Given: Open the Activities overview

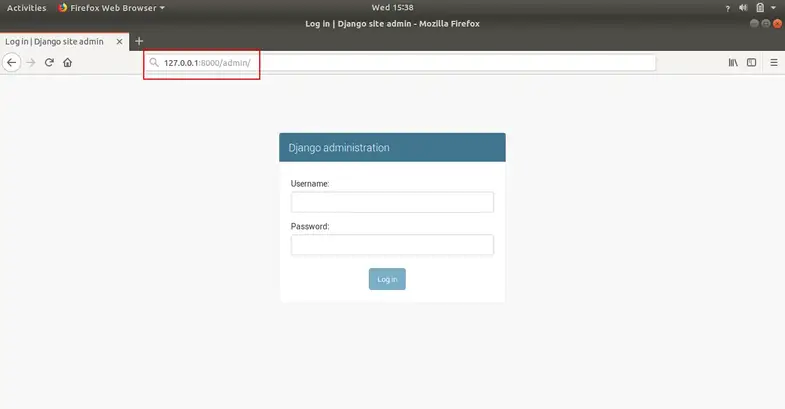Looking at the screenshot, I should [27, 8].
